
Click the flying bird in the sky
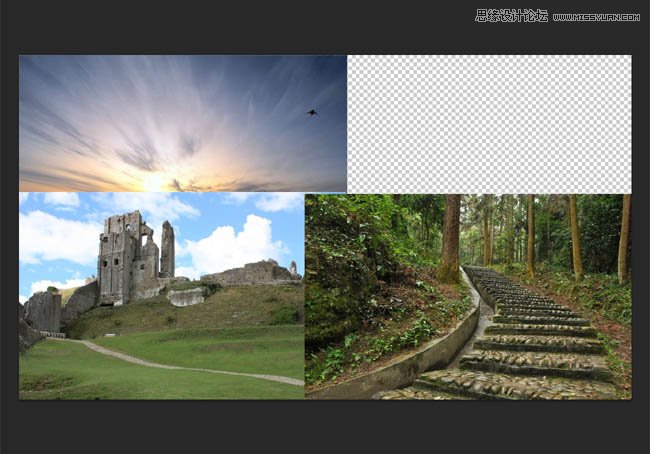tap(312, 113)
